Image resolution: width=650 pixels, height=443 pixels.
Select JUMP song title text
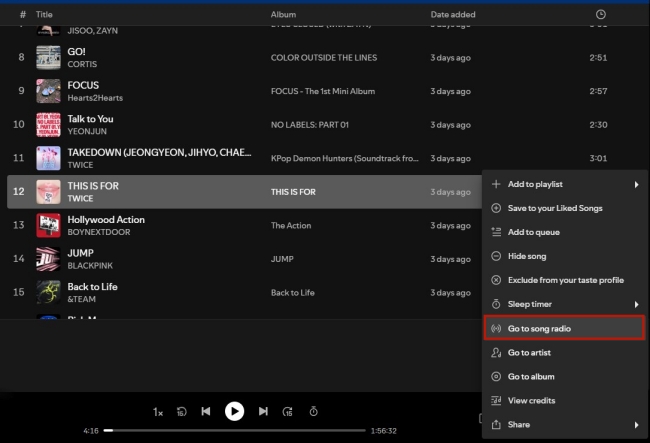[x=80, y=253]
